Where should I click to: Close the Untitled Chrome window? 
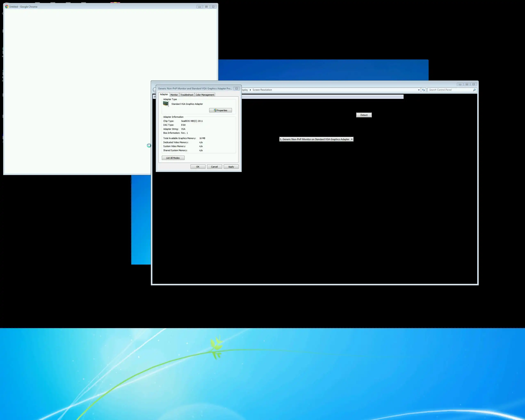[x=213, y=7]
